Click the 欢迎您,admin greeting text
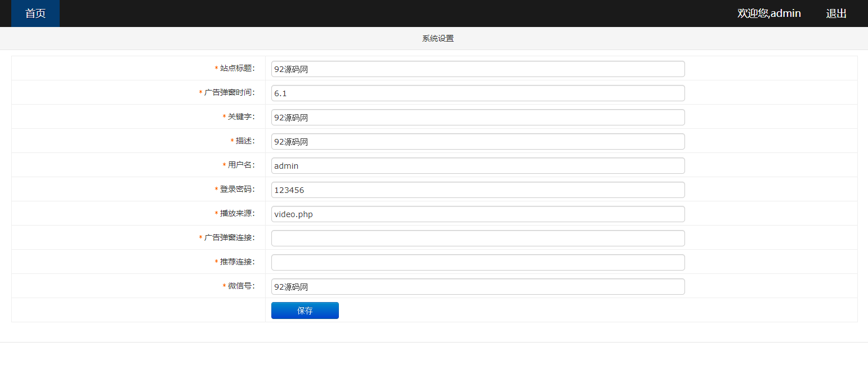This screenshot has height=387, width=868. [769, 13]
